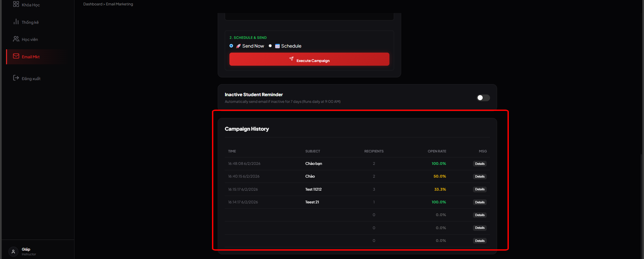
Task: Open the Thống kê menu item
Action: tap(30, 22)
